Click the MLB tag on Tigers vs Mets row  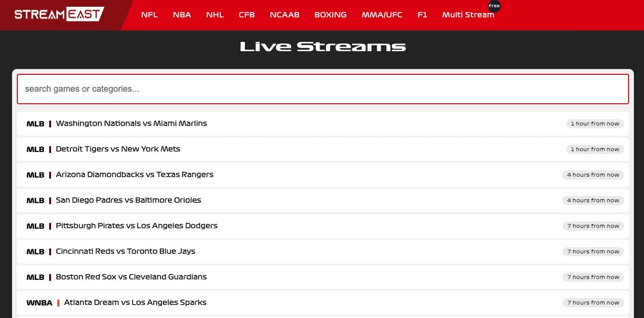35,149
